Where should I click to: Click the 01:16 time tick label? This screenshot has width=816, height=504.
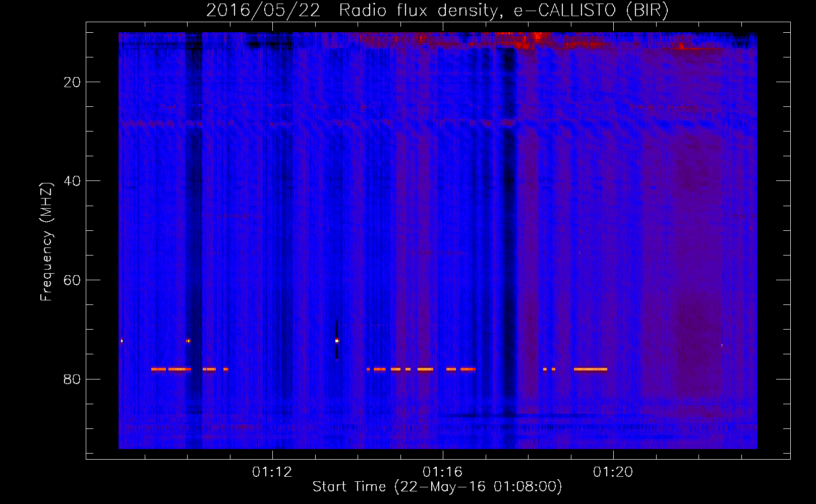click(443, 472)
